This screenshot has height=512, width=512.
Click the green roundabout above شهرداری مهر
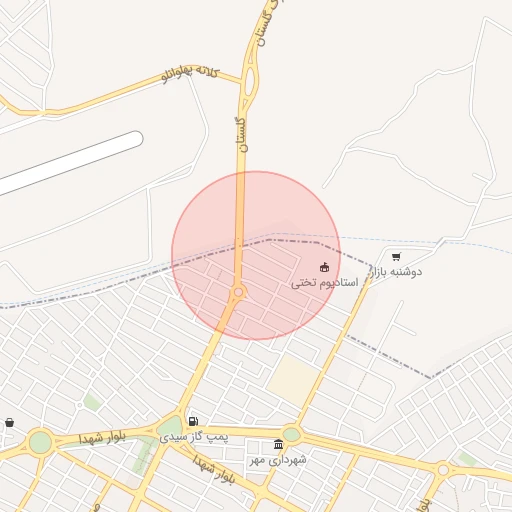(x=292, y=434)
